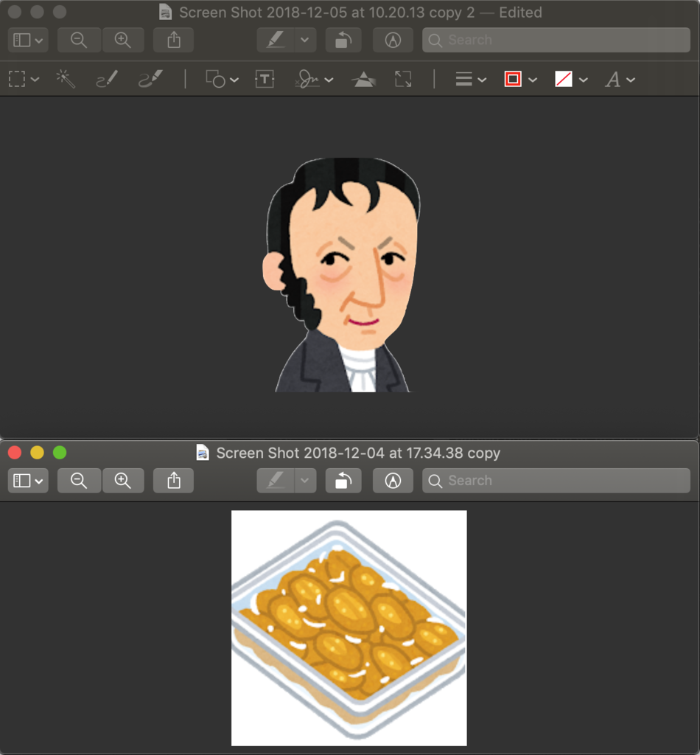
Task: Open Share in the top Preview window
Action: [x=174, y=40]
